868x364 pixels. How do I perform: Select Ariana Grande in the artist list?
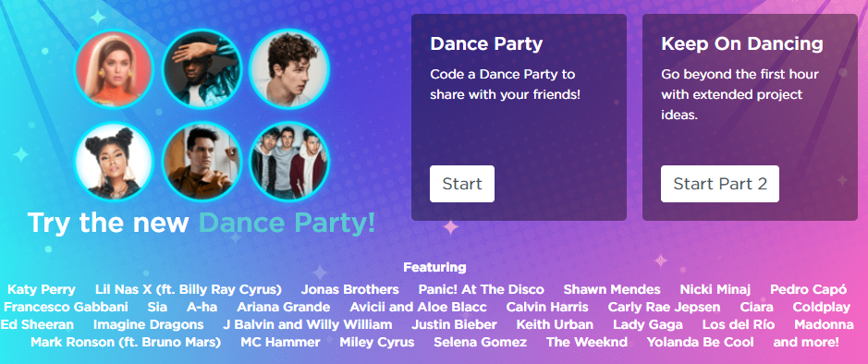pos(284,307)
